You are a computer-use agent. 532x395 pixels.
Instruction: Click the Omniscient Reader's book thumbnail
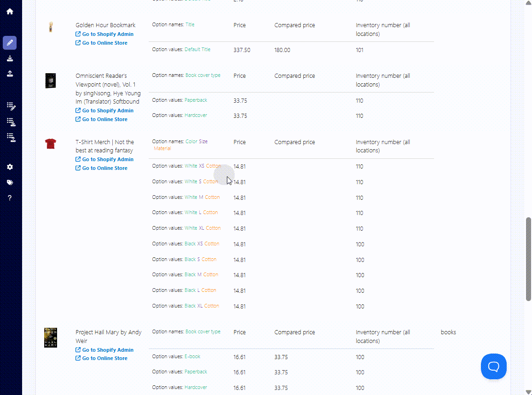51,81
